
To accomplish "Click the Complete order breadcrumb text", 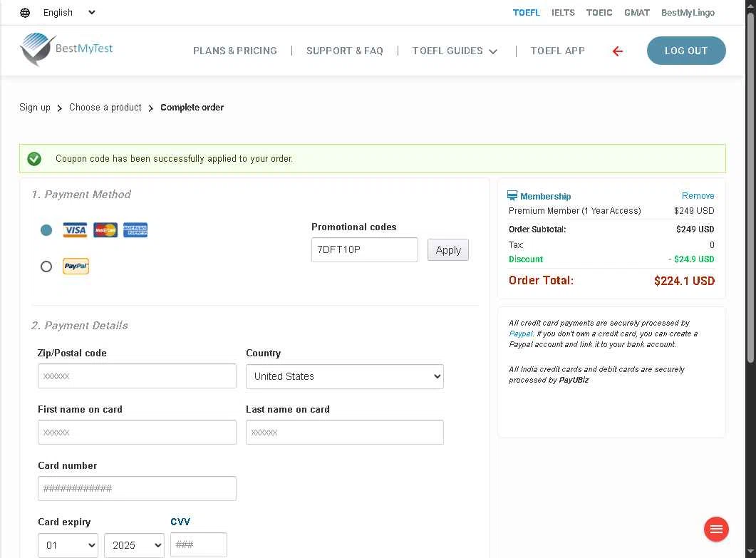I will coord(192,108).
